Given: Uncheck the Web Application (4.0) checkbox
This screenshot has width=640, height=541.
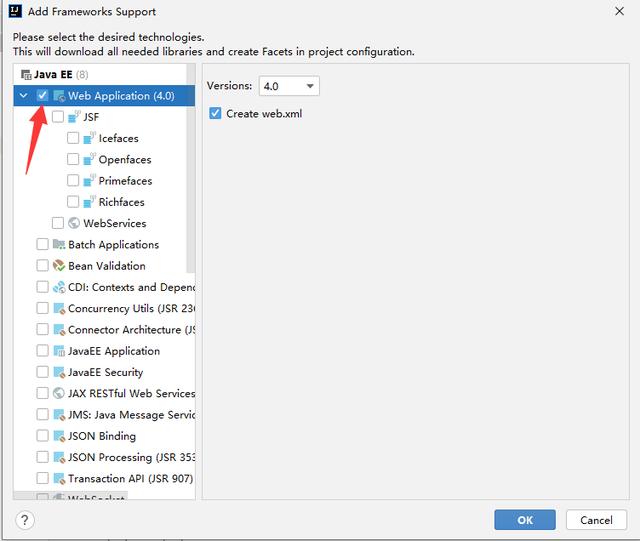Looking at the screenshot, I should point(42,96).
